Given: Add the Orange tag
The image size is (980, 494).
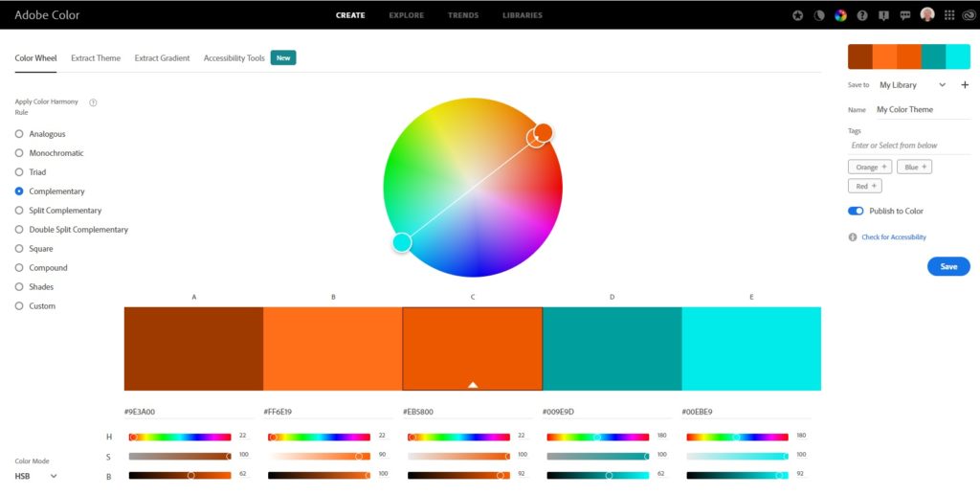Looking at the screenshot, I should point(870,167).
